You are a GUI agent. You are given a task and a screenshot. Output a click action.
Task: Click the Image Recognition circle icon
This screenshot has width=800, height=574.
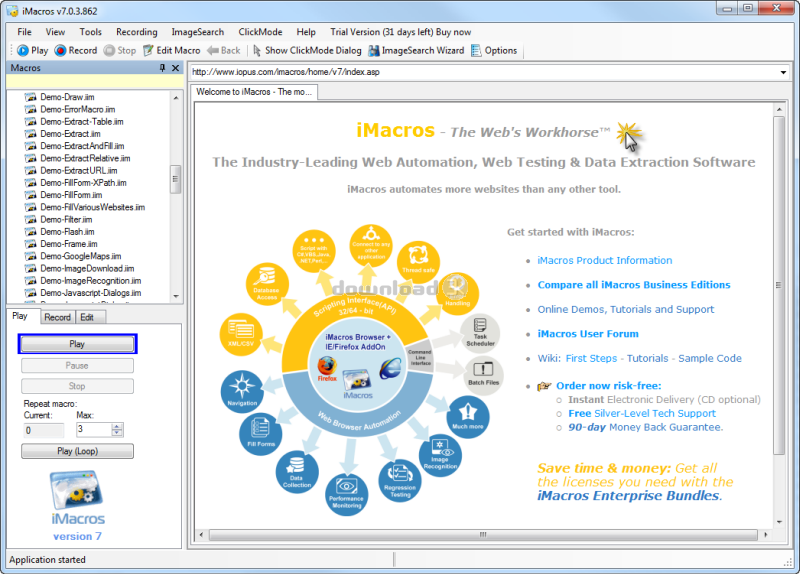tap(440, 455)
